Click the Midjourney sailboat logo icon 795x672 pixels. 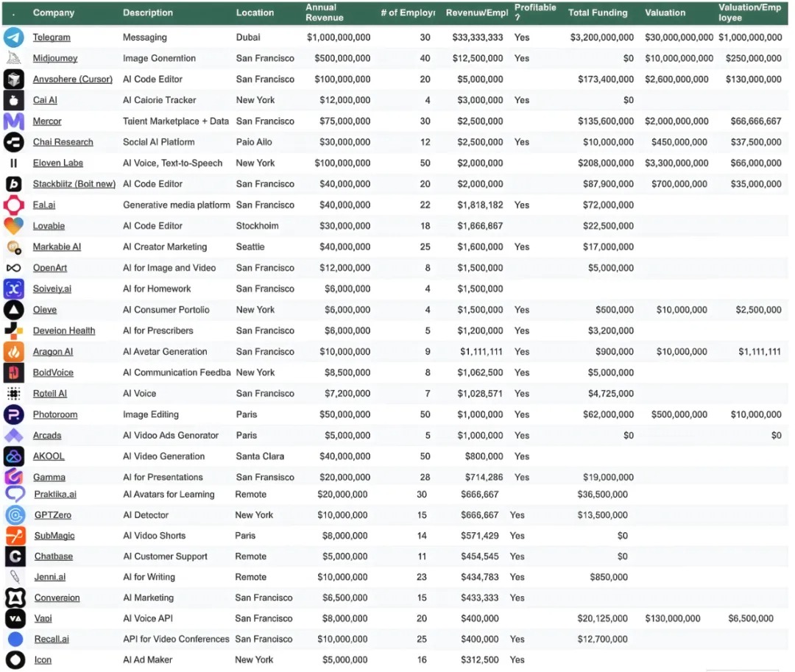[x=13, y=58]
